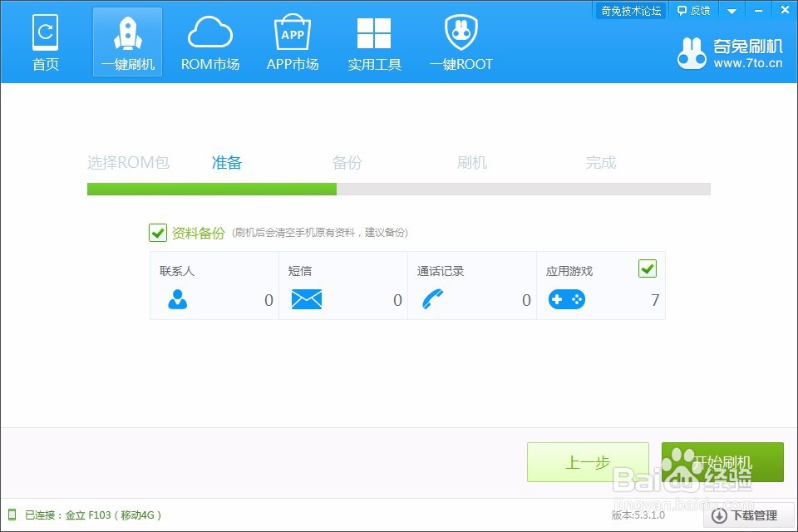This screenshot has width=798, height=532.
Task: Open the ROM市场 cloud icon
Action: pos(209,32)
